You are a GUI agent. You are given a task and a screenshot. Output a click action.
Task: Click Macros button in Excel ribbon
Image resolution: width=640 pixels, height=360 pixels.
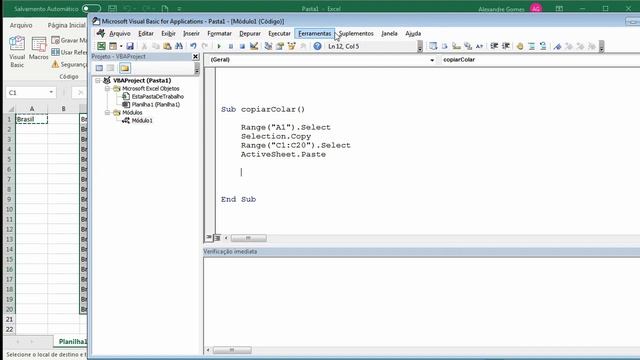coord(39,49)
